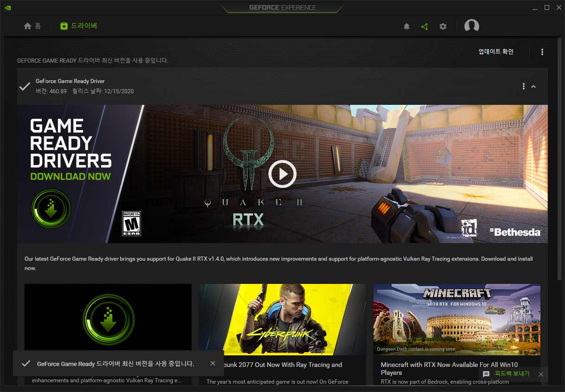Open the Cyberpunk 2077 article thumbnail
The width and height of the screenshot is (565, 392).
tap(282, 320)
